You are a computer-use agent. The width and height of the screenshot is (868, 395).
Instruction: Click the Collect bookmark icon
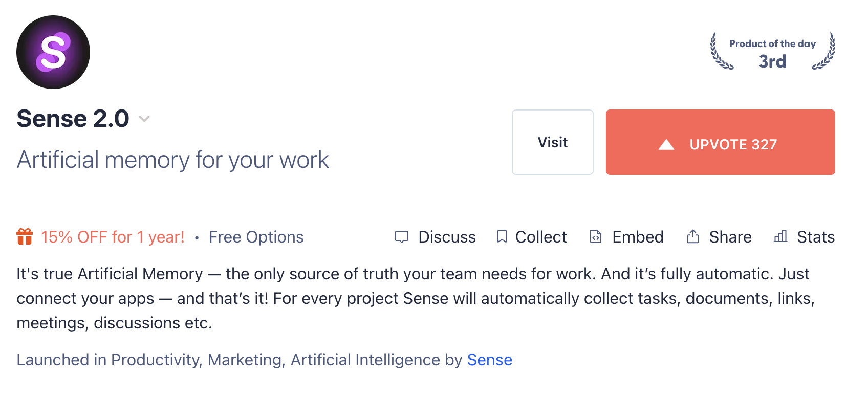502,236
